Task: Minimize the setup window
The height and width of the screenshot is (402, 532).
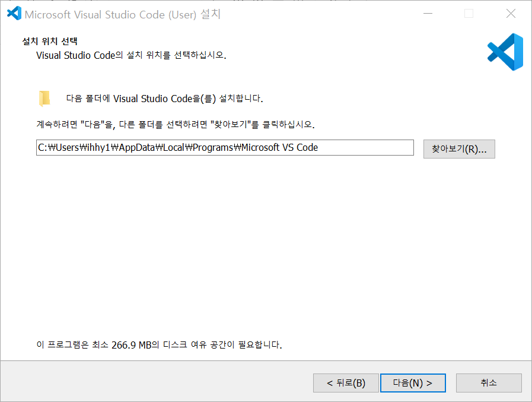Action: (x=428, y=14)
